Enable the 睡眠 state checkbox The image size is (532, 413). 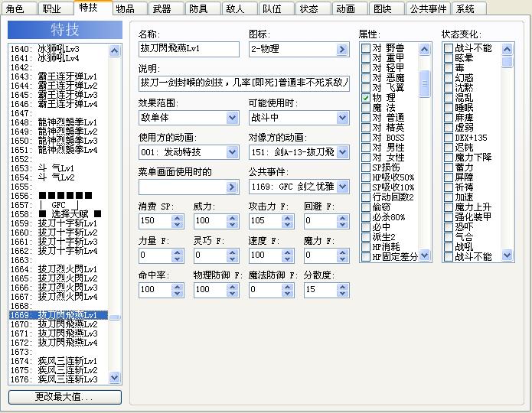click(449, 108)
